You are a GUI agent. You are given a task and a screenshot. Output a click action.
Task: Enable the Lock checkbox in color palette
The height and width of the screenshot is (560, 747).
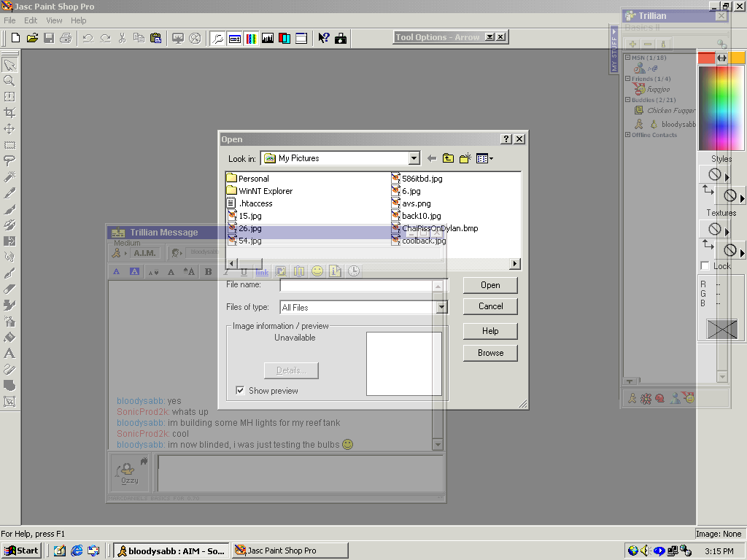coord(705,266)
